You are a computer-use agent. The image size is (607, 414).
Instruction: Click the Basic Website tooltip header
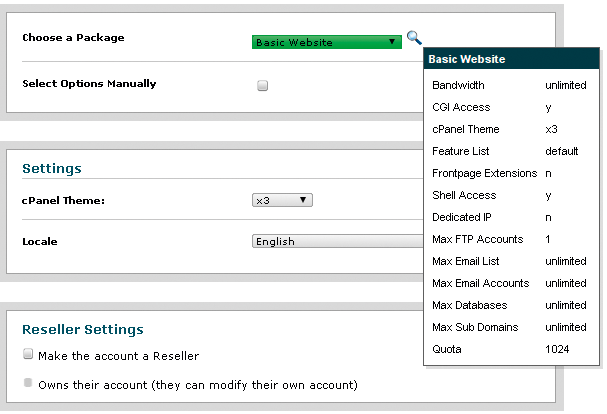[511, 59]
